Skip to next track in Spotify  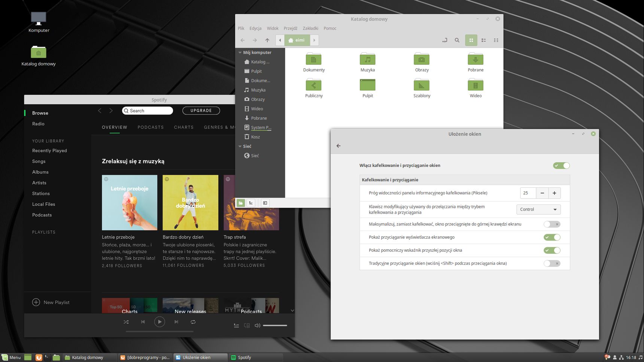pos(176,322)
